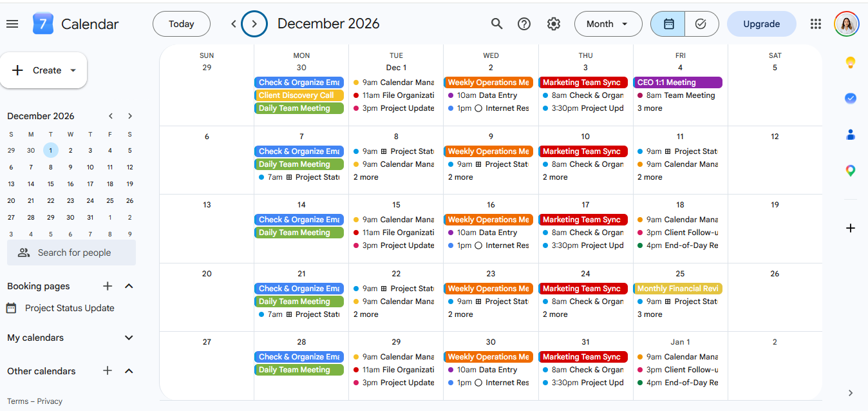Get add-ons with the plus icon

tap(851, 228)
